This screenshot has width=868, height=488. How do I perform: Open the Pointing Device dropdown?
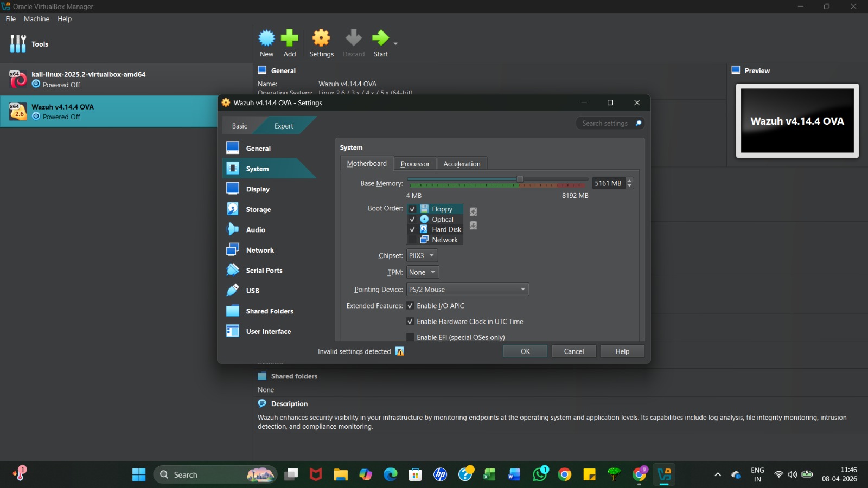point(468,290)
